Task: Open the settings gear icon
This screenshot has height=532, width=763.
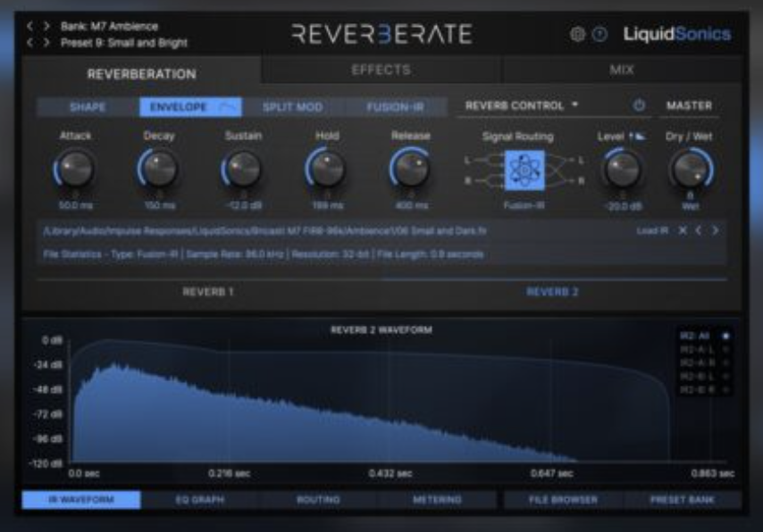Action: [577, 35]
